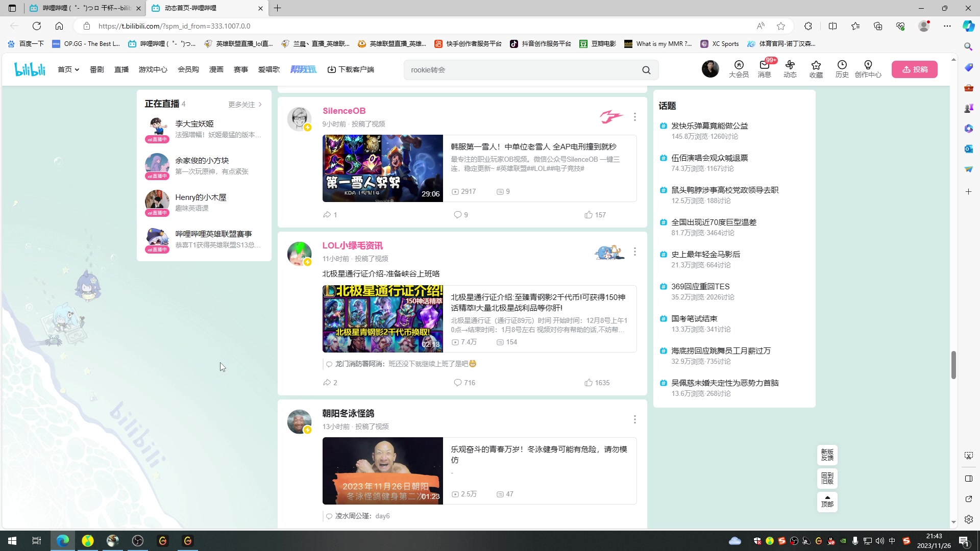The width and height of the screenshot is (980, 551).
Task: Open browser extensions icon
Action: coord(808,26)
